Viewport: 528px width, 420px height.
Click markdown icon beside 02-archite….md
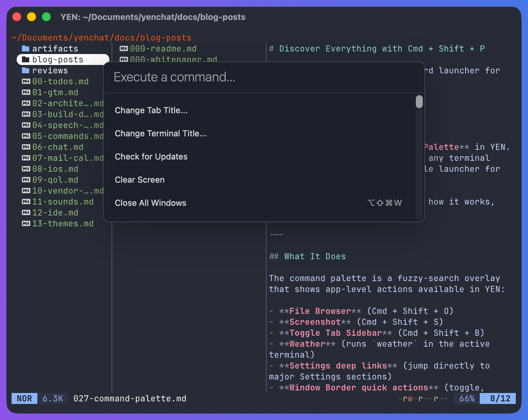pyautogui.click(x=26, y=103)
